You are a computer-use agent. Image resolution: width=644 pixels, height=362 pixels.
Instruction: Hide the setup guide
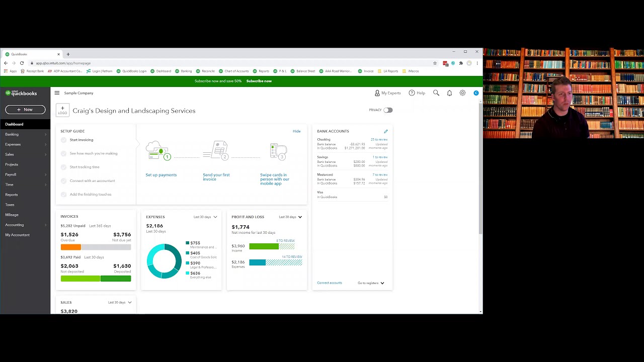pyautogui.click(x=297, y=131)
